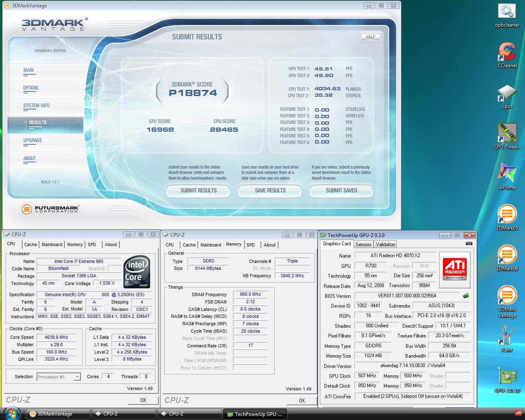Open the wPrime desktop shortcut
The image size is (525, 420).
[507, 176]
